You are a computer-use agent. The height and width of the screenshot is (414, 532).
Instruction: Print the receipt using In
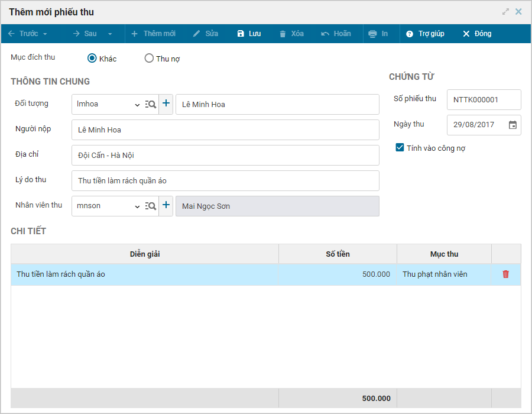pos(378,34)
